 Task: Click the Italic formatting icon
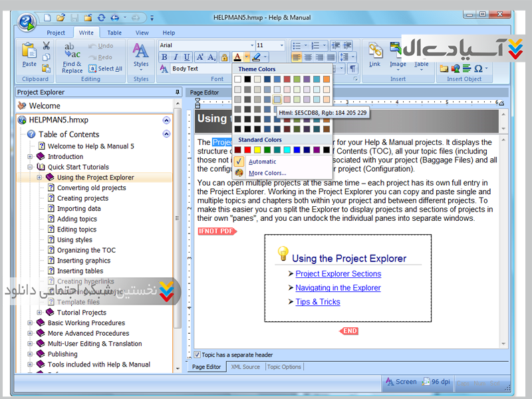tap(176, 58)
